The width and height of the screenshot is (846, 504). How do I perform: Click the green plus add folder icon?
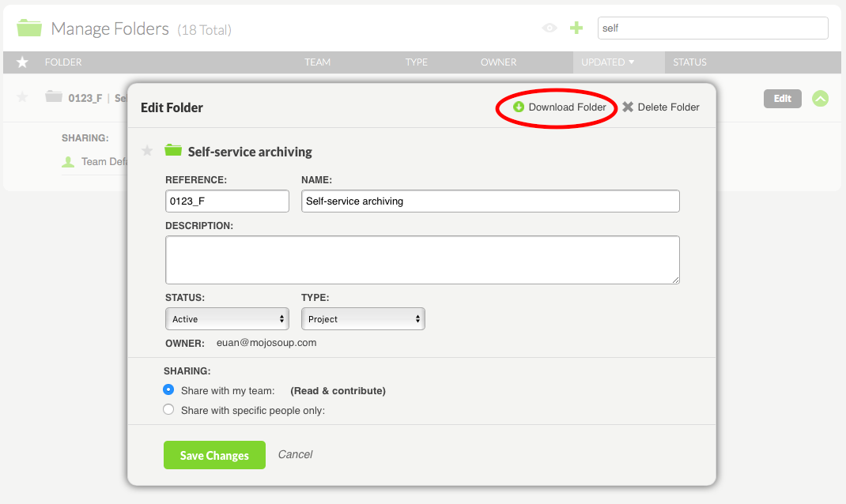pyautogui.click(x=576, y=28)
